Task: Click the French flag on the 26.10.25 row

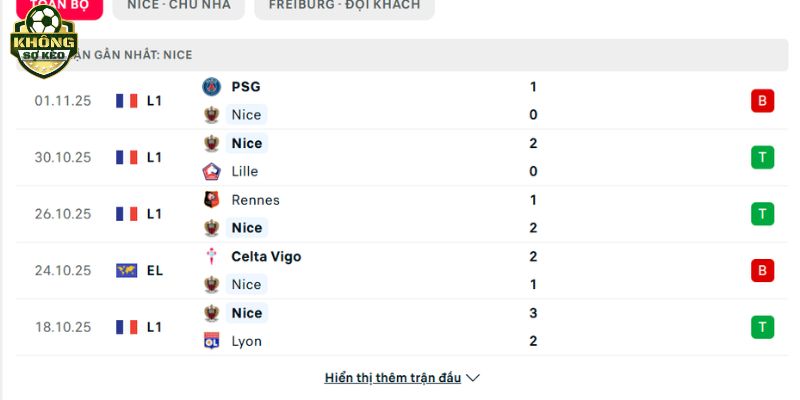Action: point(126,214)
